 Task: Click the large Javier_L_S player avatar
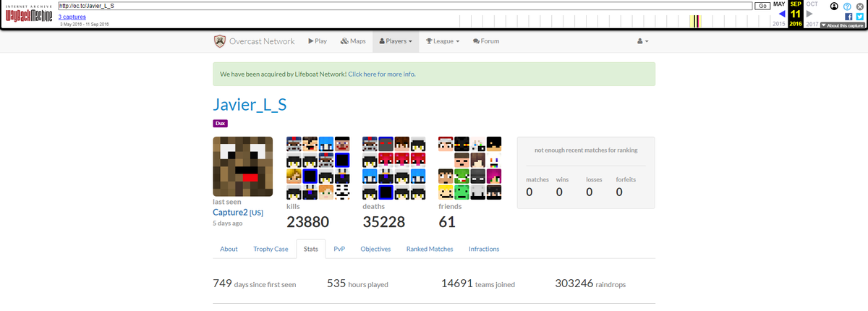click(x=243, y=166)
